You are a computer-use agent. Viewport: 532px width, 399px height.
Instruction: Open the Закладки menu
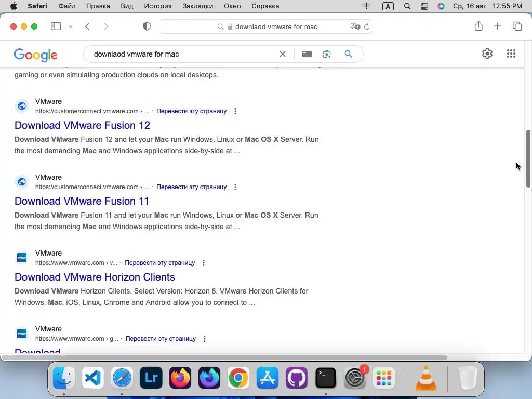198,6
